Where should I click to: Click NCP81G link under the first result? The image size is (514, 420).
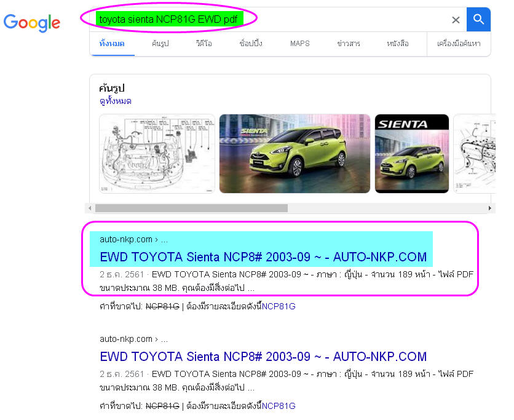pos(279,307)
